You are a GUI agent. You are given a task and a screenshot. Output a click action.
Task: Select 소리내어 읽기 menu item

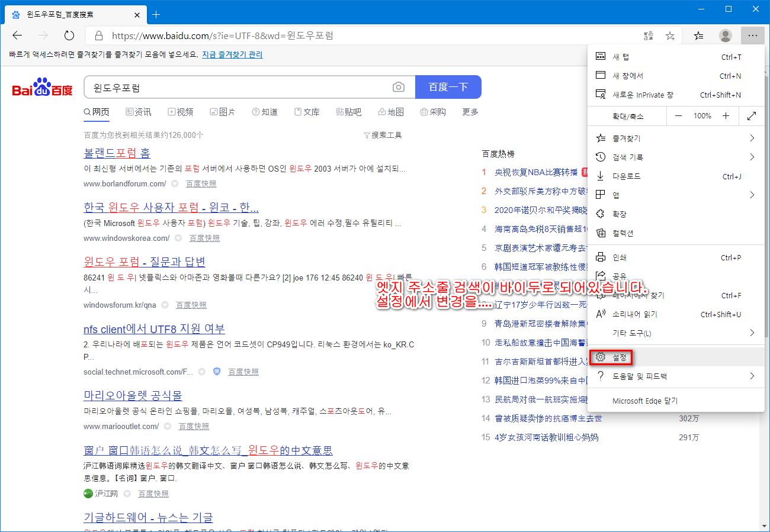[676, 314]
